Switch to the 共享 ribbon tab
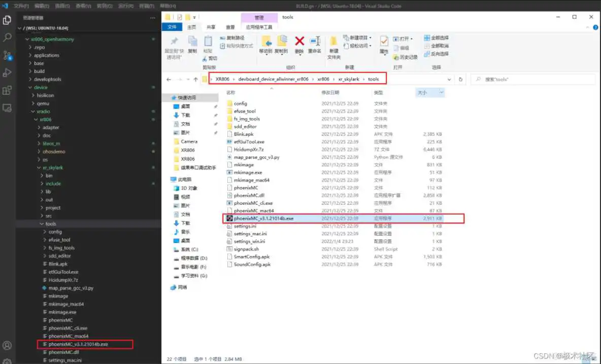The width and height of the screenshot is (601, 364). [211, 27]
